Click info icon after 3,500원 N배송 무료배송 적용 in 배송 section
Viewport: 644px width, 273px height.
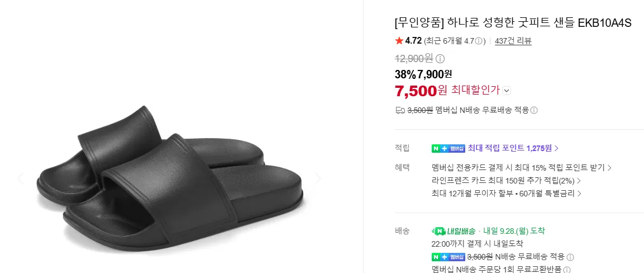570,257
